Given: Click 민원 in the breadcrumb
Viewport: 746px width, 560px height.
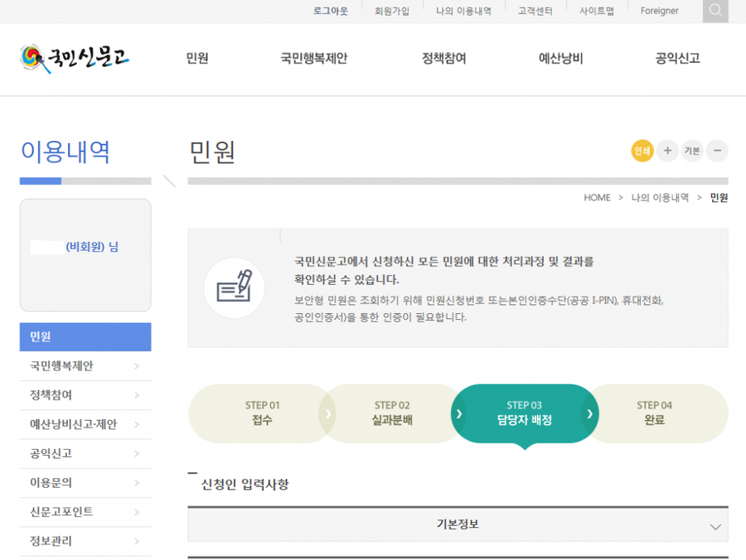Looking at the screenshot, I should 719,197.
